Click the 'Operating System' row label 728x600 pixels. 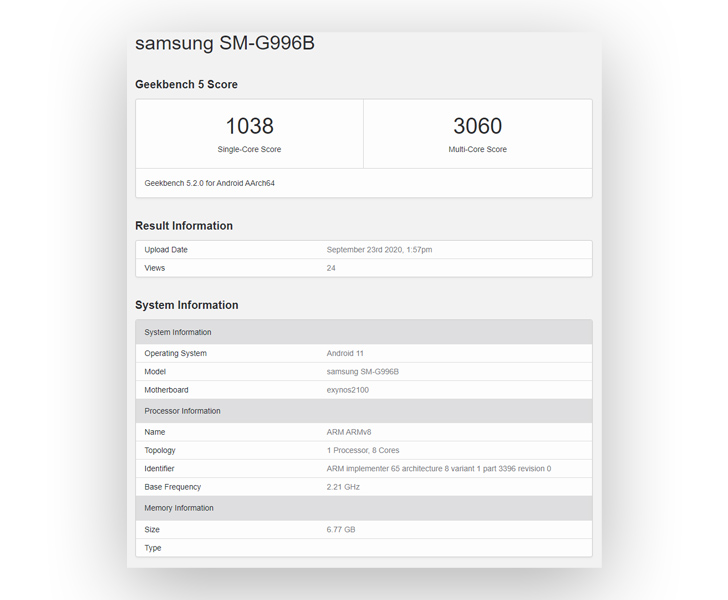tap(176, 353)
